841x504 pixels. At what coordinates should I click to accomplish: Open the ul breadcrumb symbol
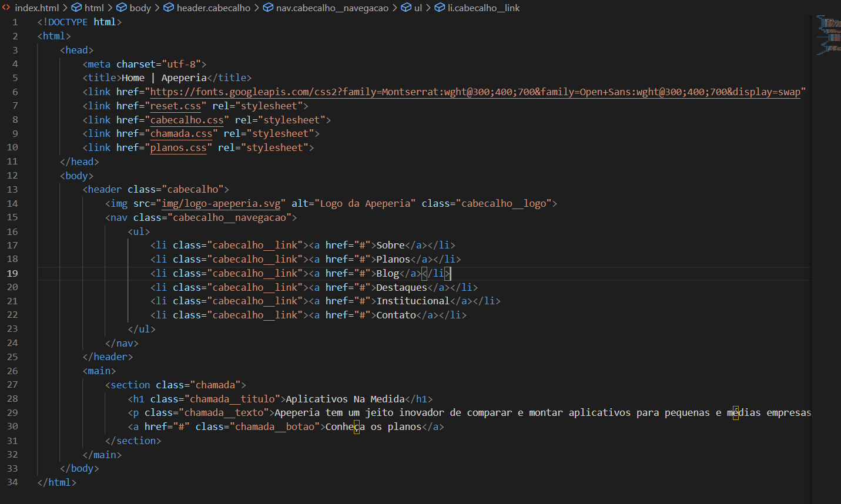(x=411, y=8)
